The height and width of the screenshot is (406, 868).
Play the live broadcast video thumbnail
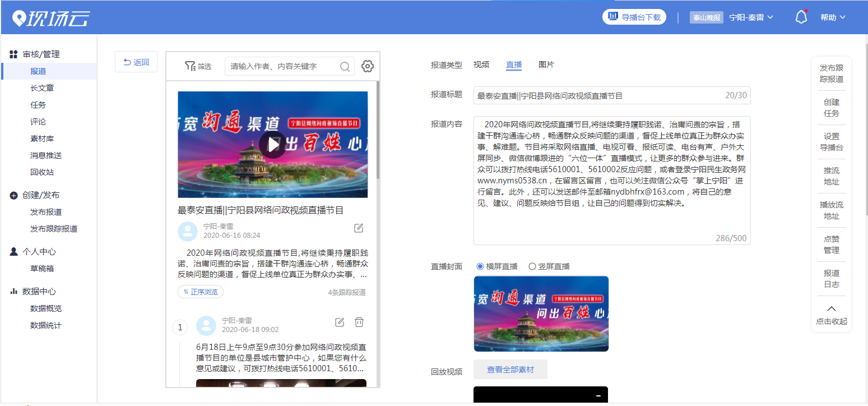[x=273, y=145]
